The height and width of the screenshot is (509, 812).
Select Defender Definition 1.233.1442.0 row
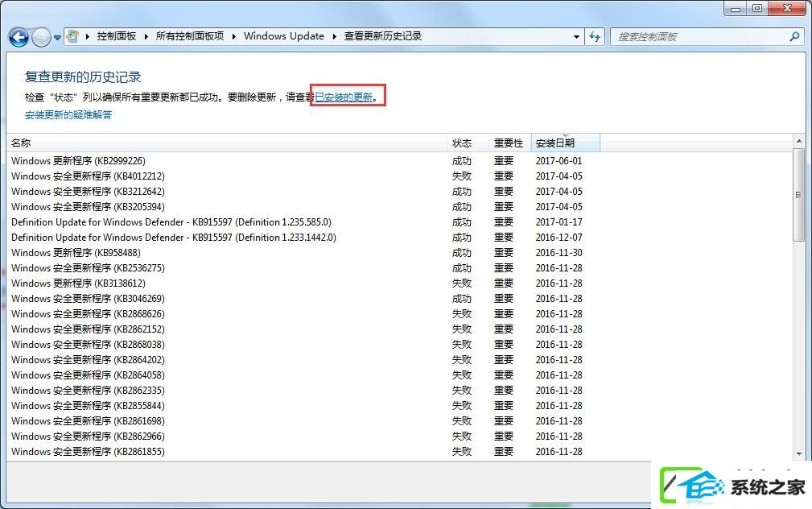pos(399,238)
